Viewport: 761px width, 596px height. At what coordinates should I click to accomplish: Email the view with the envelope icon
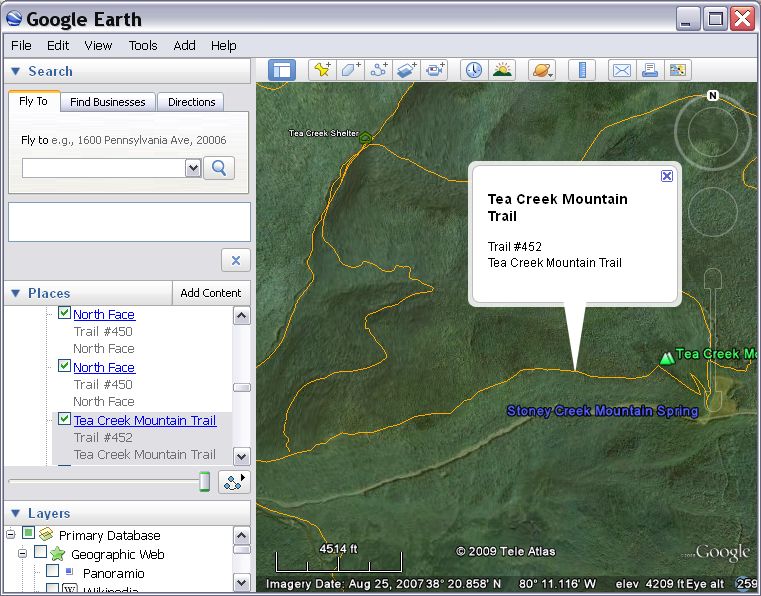coord(622,70)
